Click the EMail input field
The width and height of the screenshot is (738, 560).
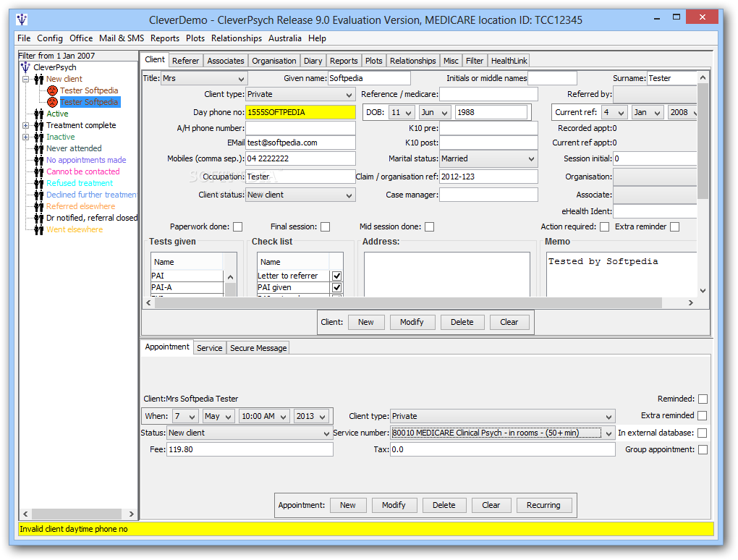[300, 143]
